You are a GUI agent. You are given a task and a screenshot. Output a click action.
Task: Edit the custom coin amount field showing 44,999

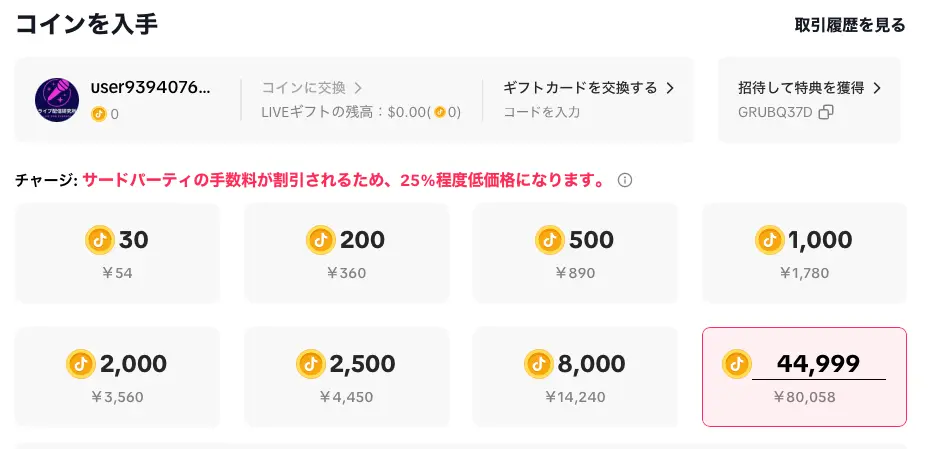coord(818,364)
